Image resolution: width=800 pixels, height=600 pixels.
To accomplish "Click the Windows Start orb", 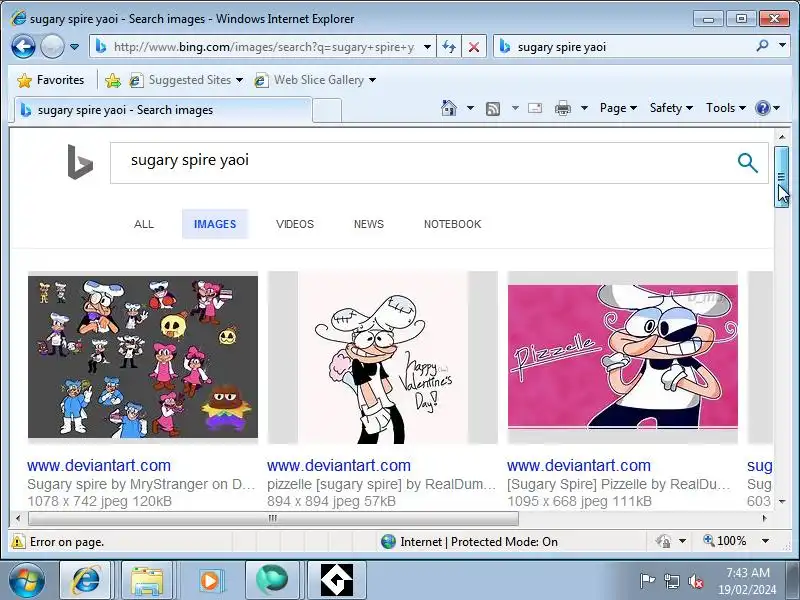I will [x=26, y=581].
